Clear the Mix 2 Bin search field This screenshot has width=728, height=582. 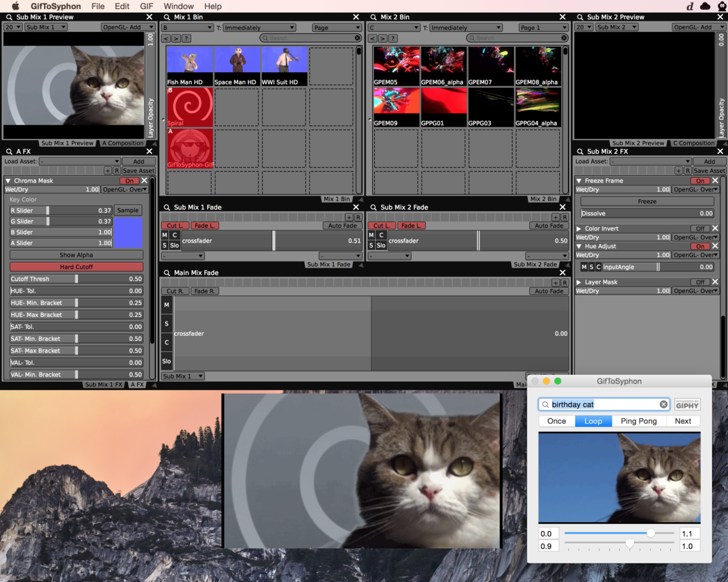tap(564, 38)
